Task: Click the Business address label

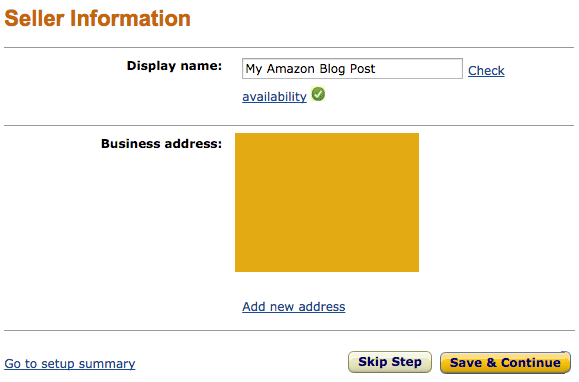Action: (162, 144)
